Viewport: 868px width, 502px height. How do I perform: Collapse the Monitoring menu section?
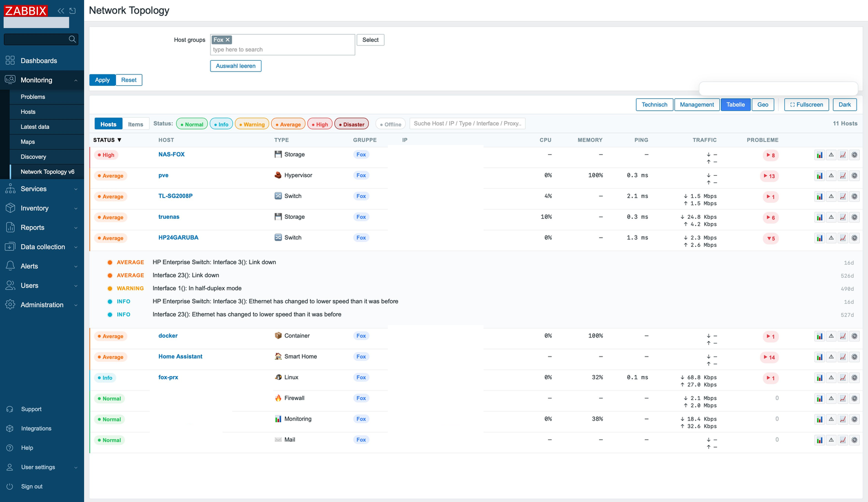pos(42,80)
